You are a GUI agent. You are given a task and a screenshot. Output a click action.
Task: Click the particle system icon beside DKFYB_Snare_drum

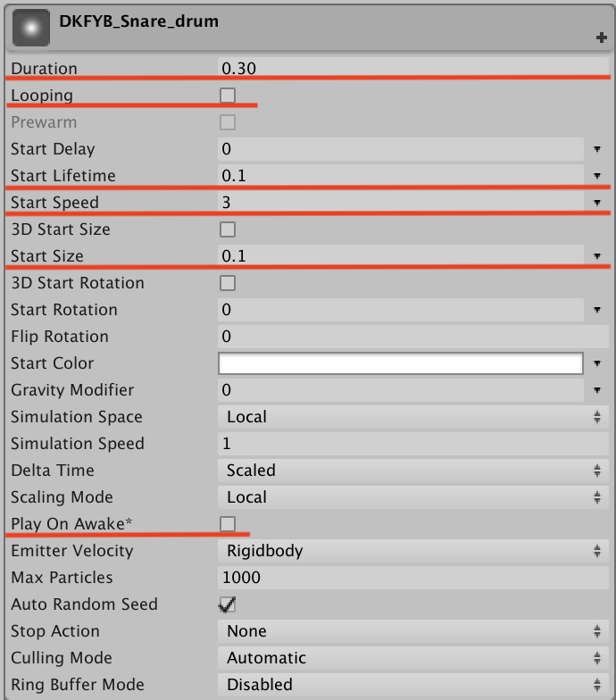coord(29,29)
